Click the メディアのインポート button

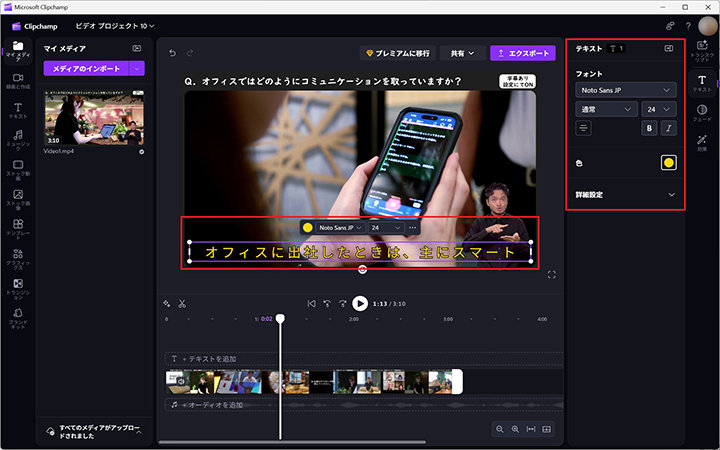tap(86, 68)
